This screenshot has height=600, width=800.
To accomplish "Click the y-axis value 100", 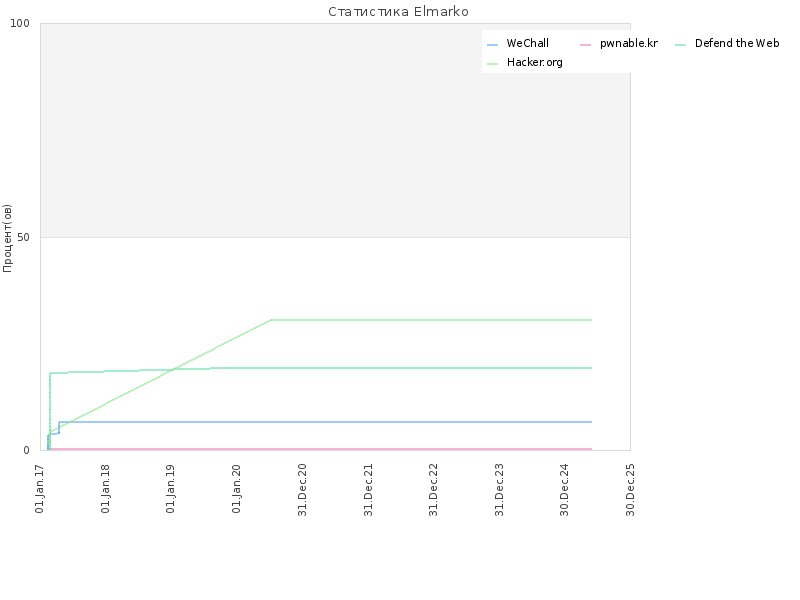I will (x=20, y=23).
